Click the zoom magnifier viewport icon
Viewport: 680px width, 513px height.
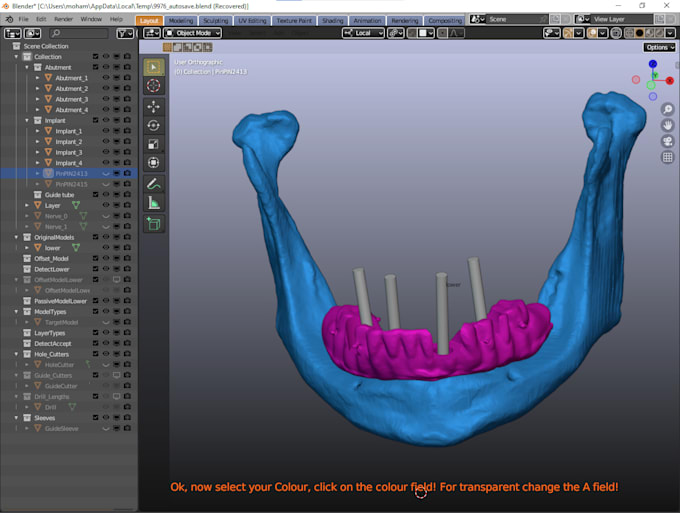pos(667,109)
